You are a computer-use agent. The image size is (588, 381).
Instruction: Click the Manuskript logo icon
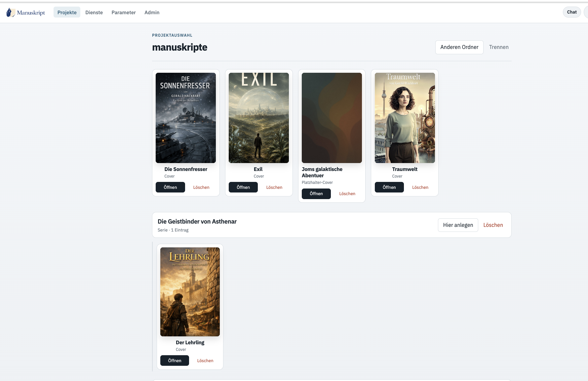[11, 13]
